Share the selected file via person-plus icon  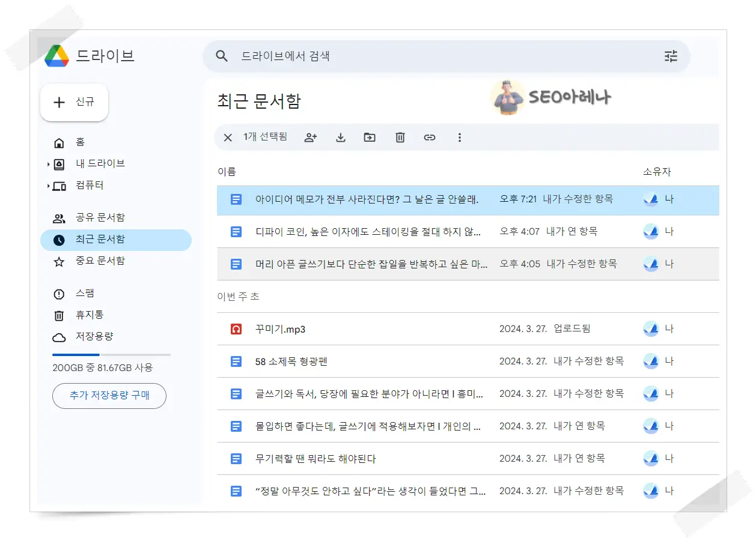click(311, 138)
